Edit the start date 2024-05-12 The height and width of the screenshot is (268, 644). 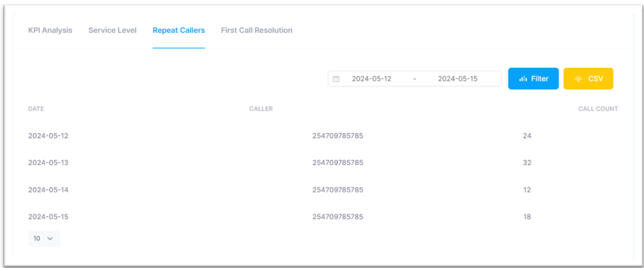[x=372, y=79]
